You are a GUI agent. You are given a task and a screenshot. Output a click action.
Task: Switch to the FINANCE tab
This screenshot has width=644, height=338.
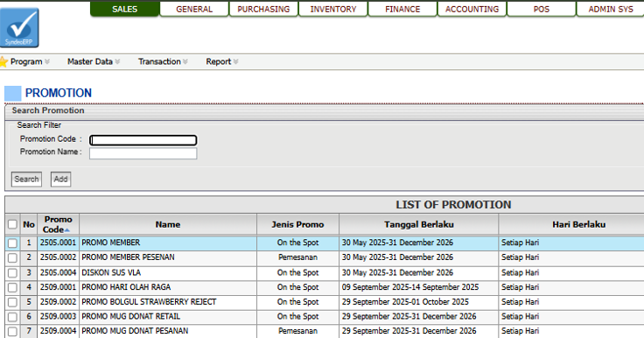pos(402,9)
